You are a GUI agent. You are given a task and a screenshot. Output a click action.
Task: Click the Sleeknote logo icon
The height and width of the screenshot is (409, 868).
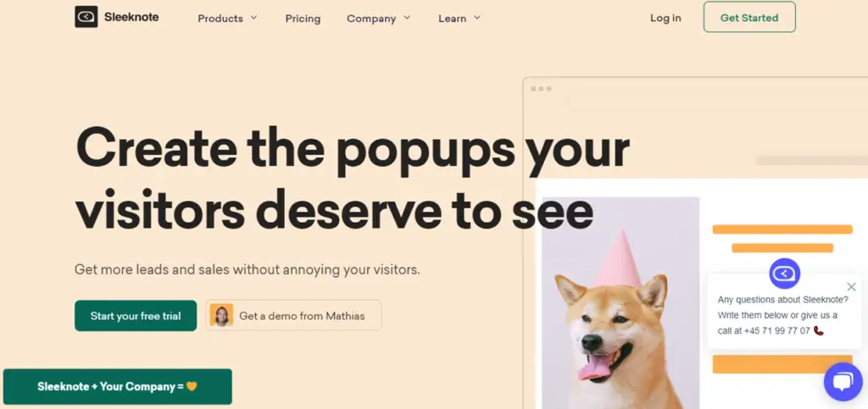pyautogui.click(x=86, y=17)
